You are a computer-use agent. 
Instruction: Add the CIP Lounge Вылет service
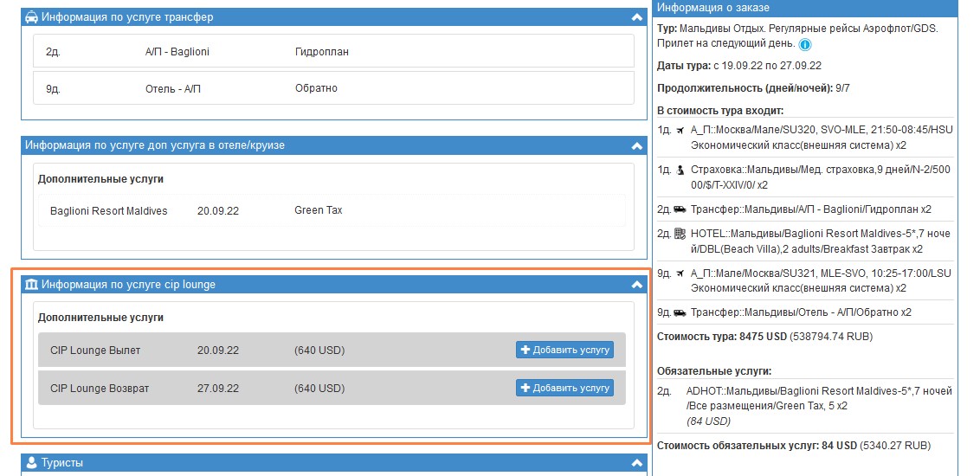coord(564,350)
